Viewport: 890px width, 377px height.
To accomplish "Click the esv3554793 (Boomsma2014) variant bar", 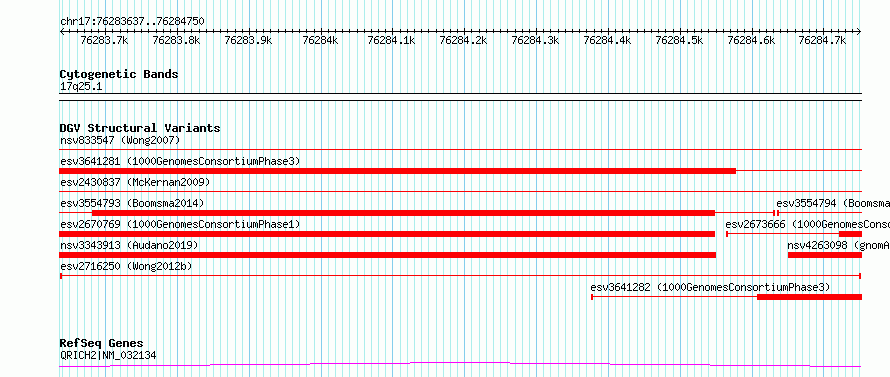I will click(403, 212).
